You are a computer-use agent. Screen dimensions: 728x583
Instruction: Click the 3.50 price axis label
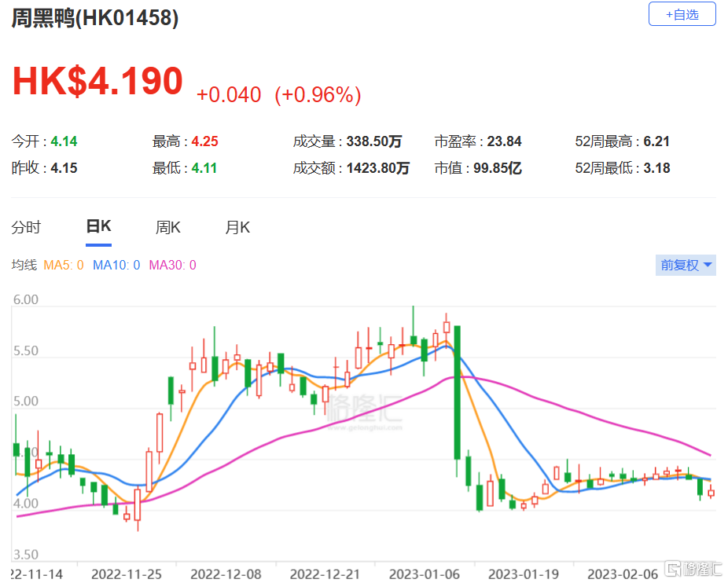coord(25,555)
